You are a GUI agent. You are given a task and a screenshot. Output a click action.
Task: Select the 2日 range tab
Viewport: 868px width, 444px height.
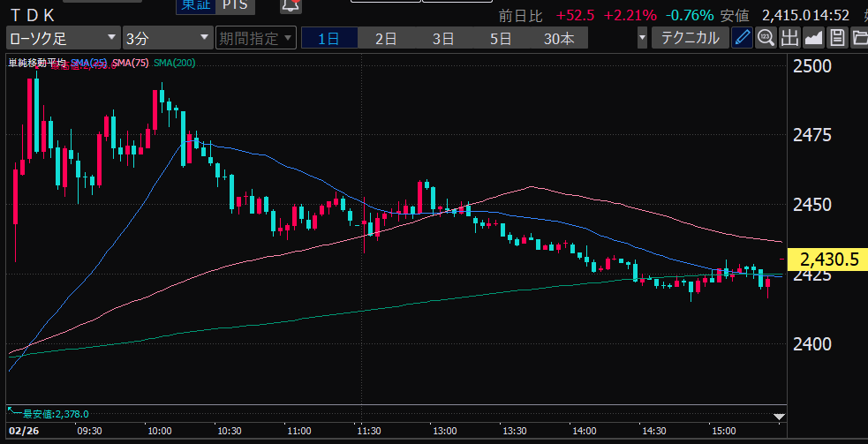[x=386, y=38]
